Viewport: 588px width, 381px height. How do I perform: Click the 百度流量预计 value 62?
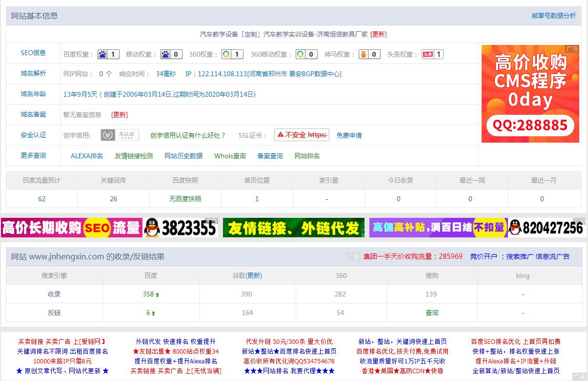pyautogui.click(x=42, y=199)
